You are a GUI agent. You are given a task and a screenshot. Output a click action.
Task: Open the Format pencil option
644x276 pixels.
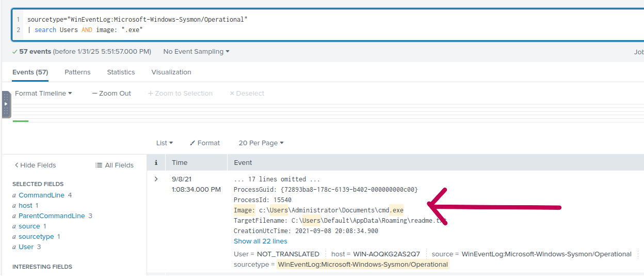pyautogui.click(x=205, y=143)
